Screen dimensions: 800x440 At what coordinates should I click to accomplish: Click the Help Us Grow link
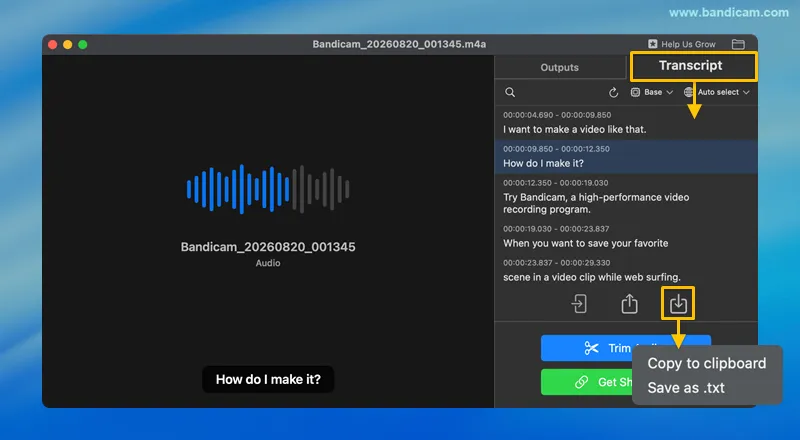[682, 44]
